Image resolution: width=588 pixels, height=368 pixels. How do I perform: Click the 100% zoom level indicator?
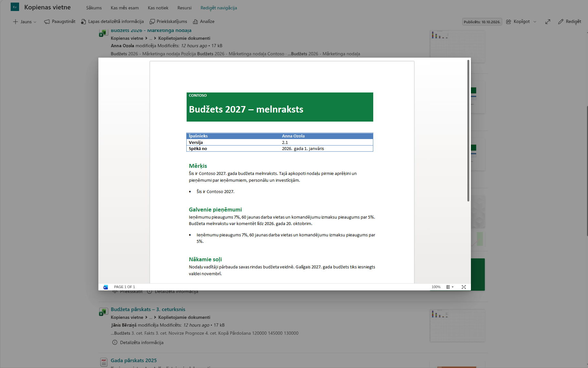(x=436, y=287)
